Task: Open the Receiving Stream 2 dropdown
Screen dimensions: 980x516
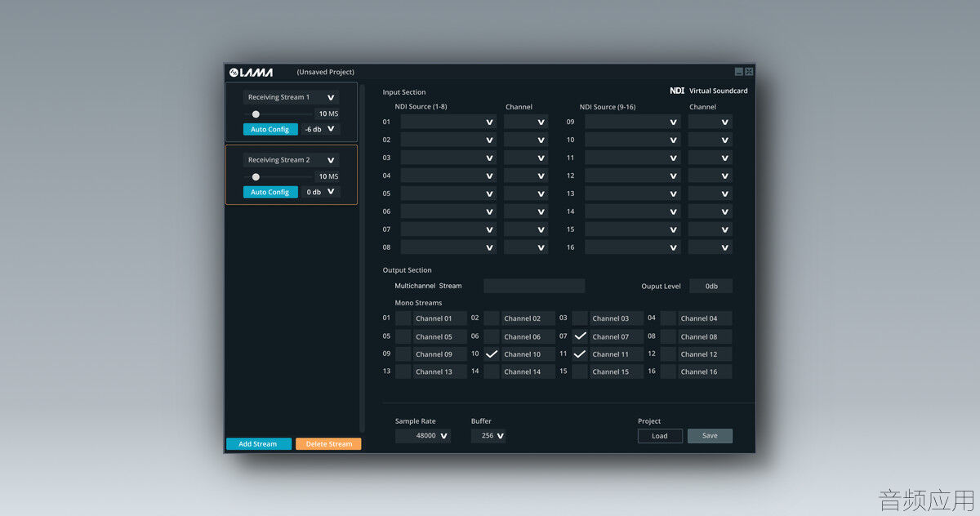Action: pyautogui.click(x=291, y=160)
